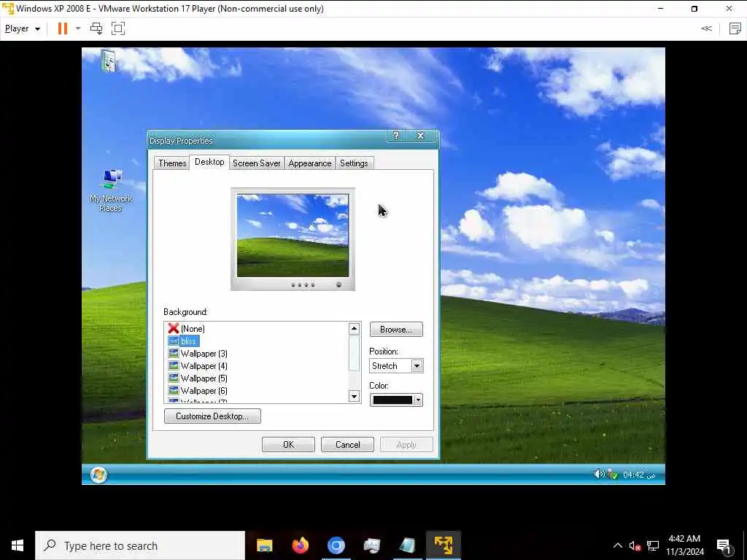Switch to the Themes tab
The width and height of the screenshot is (747, 560).
172,163
